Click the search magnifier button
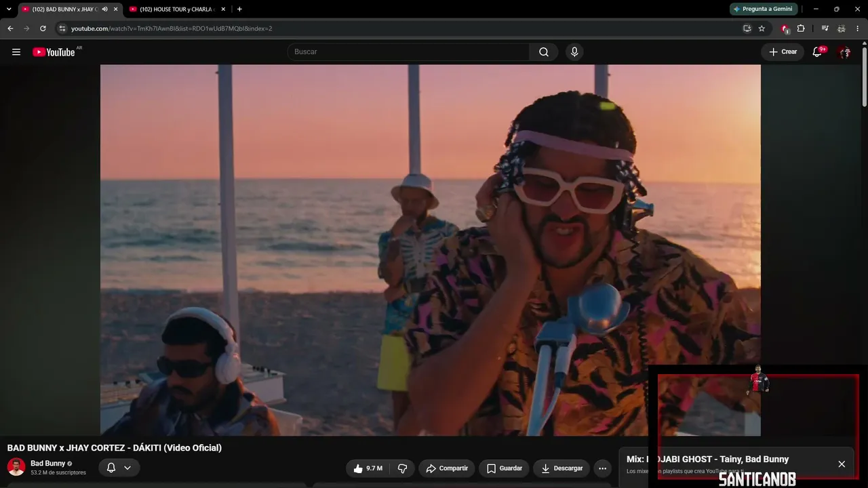This screenshot has height=488, width=868. click(x=544, y=52)
